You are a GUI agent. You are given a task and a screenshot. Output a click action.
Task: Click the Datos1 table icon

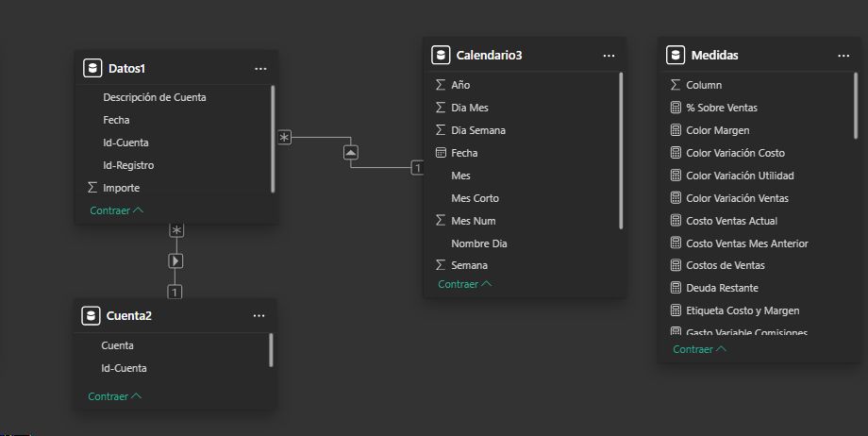coord(92,68)
